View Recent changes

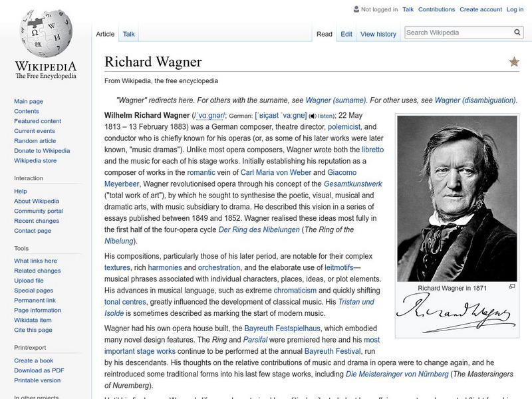point(37,221)
